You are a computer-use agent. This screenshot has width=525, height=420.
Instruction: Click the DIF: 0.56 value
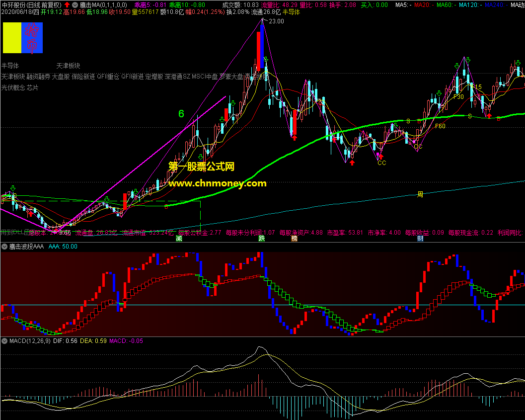[x=65, y=341]
